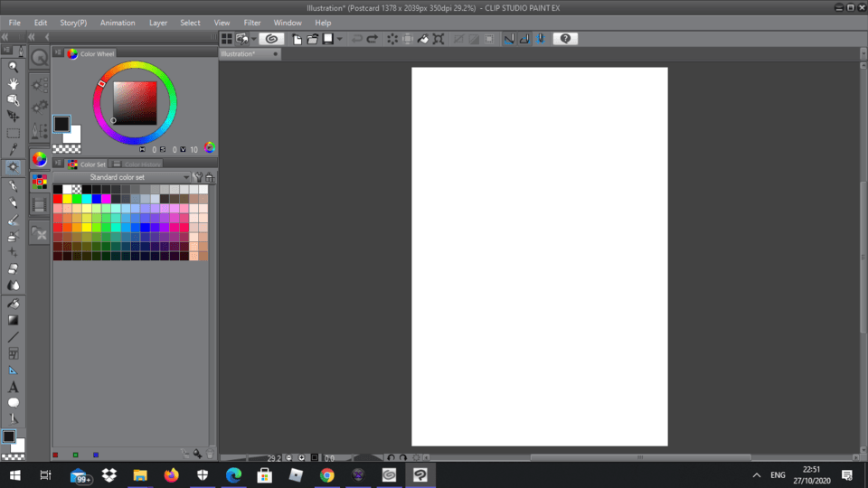Open the Edit menu
This screenshot has height=488, width=868.
pyautogui.click(x=41, y=23)
